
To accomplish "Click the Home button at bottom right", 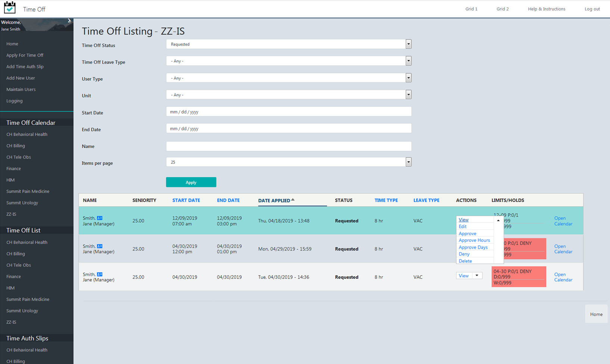I will pyautogui.click(x=596, y=314).
